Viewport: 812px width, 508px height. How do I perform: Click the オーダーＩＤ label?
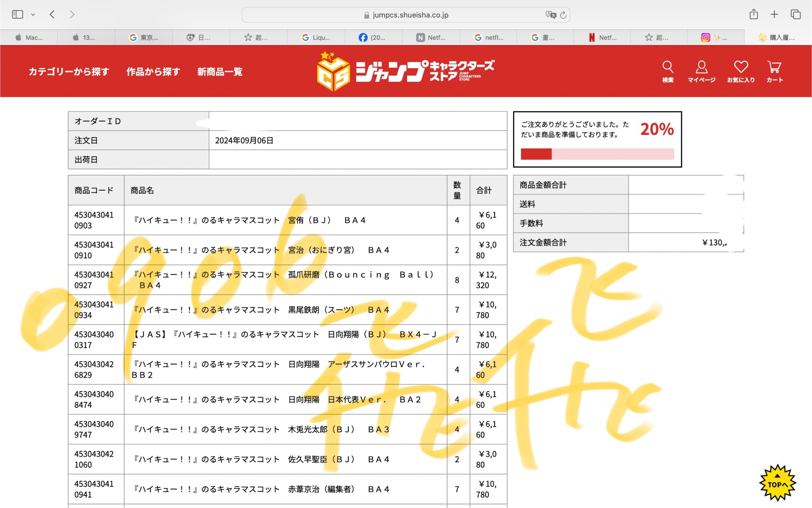coord(98,121)
